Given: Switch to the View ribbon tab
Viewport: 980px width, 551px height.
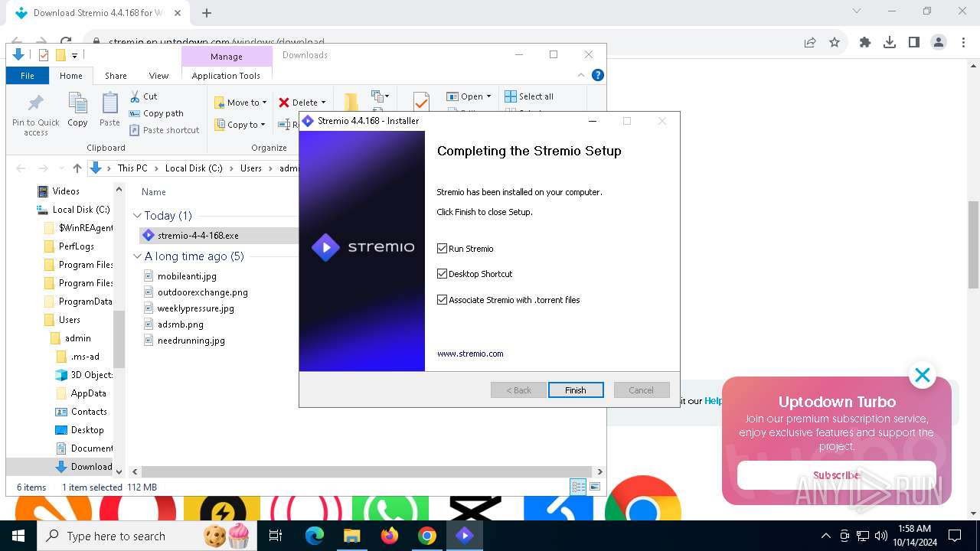Looking at the screenshot, I should coord(158,76).
